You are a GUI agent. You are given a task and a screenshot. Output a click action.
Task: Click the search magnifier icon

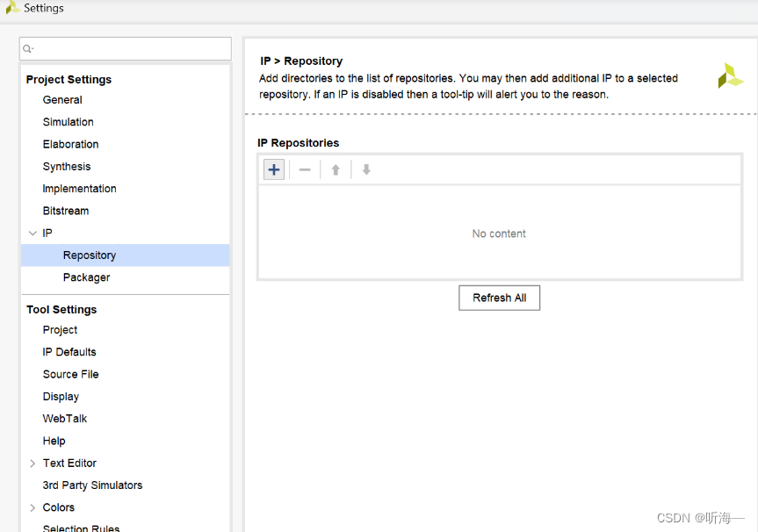coord(28,49)
